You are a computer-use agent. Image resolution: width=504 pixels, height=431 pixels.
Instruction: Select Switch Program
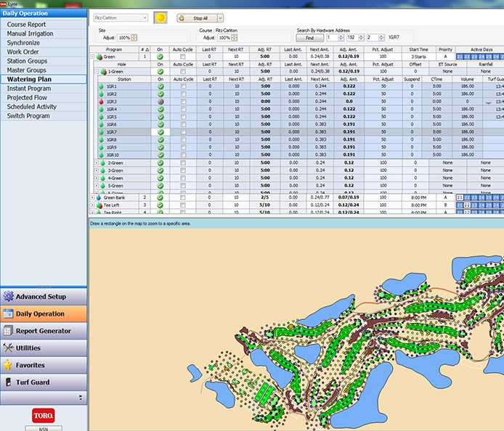[44, 116]
